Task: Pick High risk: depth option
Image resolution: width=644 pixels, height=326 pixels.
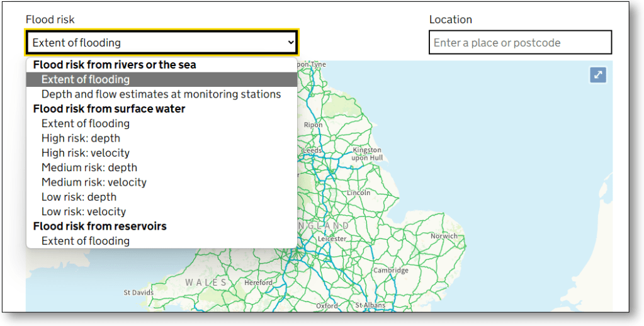Action: pos(81,138)
